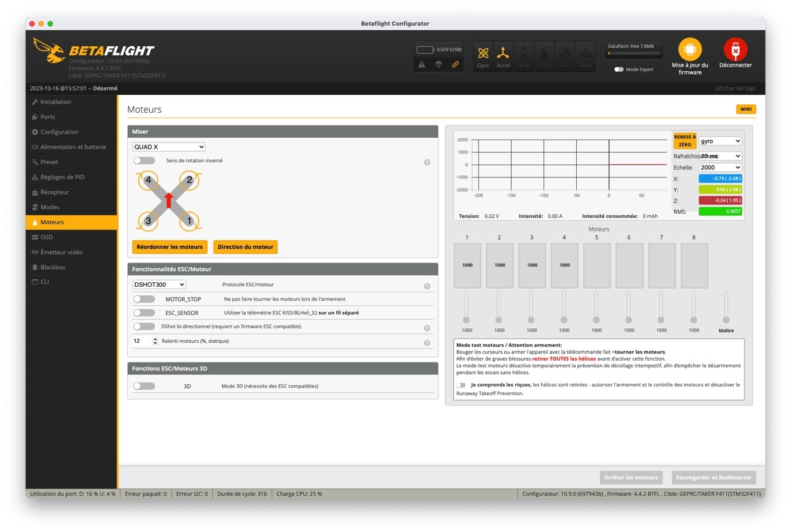The height and width of the screenshot is (532, 791).
Task: Open the DSHOT300 protocol dropdown
Action: 159,285
